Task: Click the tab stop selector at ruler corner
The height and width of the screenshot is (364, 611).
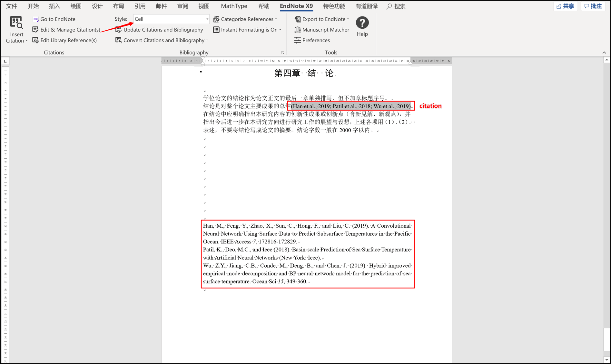Action: (5, 61)
